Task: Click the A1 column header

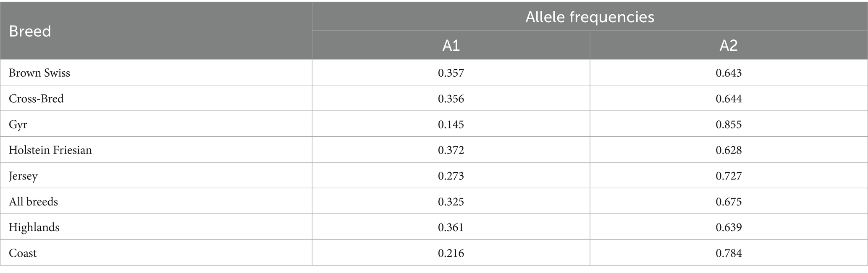Action: pyautogui.click(x=451, y=45)
